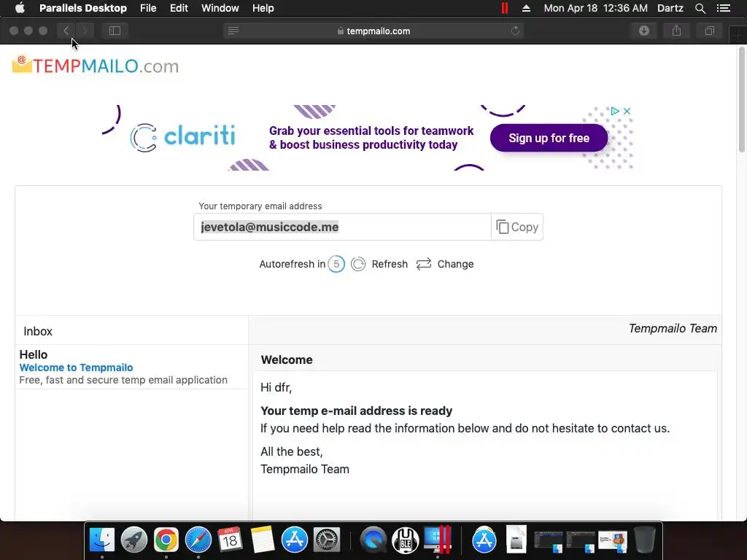The width and height of the screenshot is (747, 560).
Task: Open Finder from the Dock
Action: coord(102,540)
